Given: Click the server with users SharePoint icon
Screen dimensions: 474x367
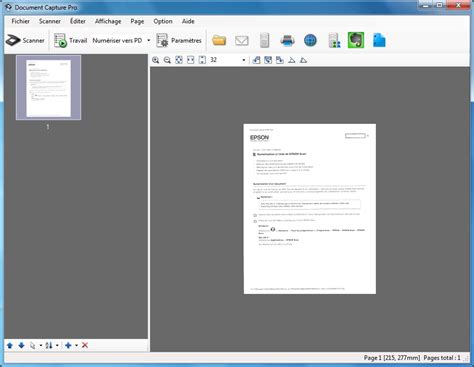Looking at the screenshot, I should click(x=334, y=40).
